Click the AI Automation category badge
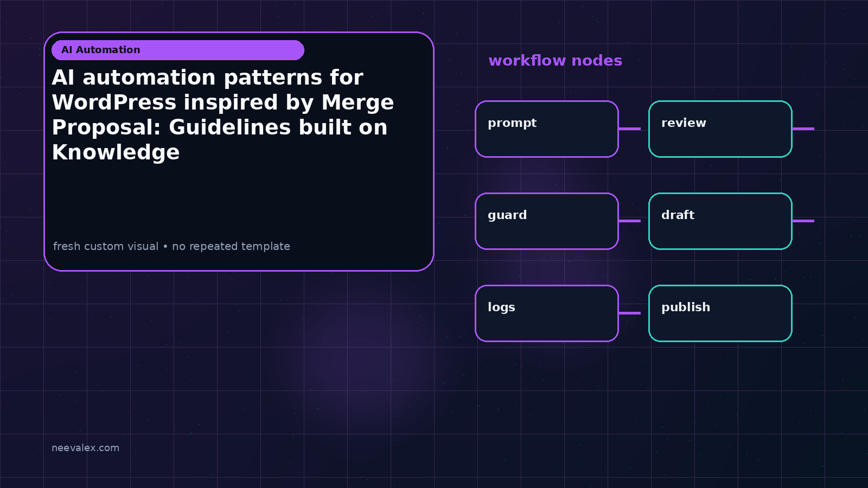Image resolution: width=868 pixels, height=488 pixels. 178,50
